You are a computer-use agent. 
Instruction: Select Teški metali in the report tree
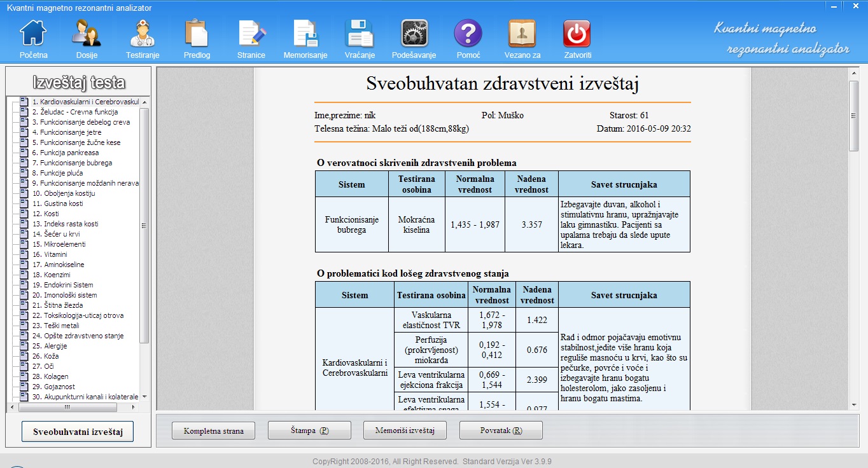61,326
